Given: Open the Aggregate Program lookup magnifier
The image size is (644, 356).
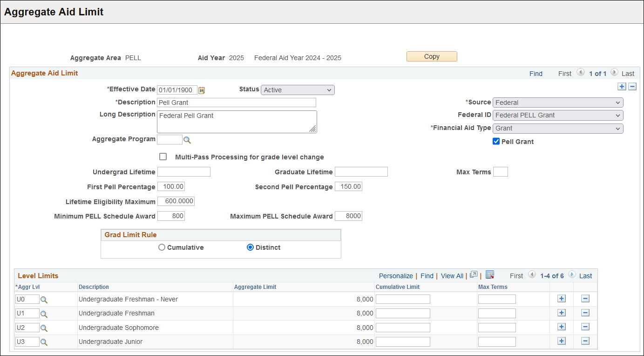Looking at the screenshot, I should pos(187,139).
